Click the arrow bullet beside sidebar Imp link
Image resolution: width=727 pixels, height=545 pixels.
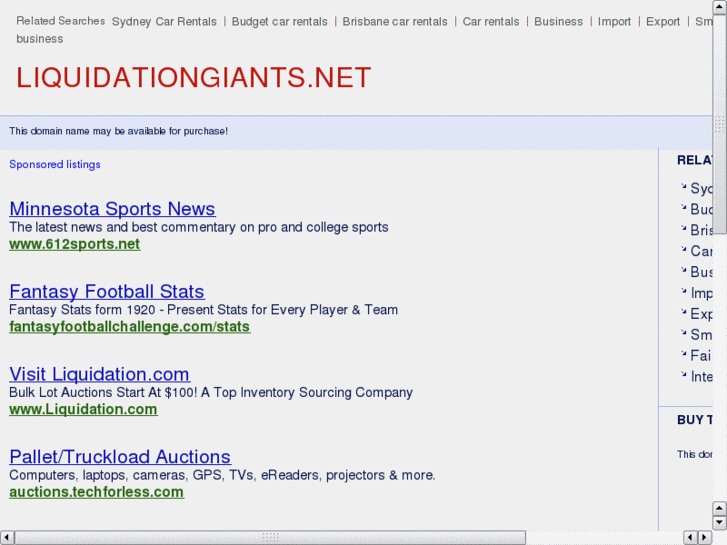[684, 291]
